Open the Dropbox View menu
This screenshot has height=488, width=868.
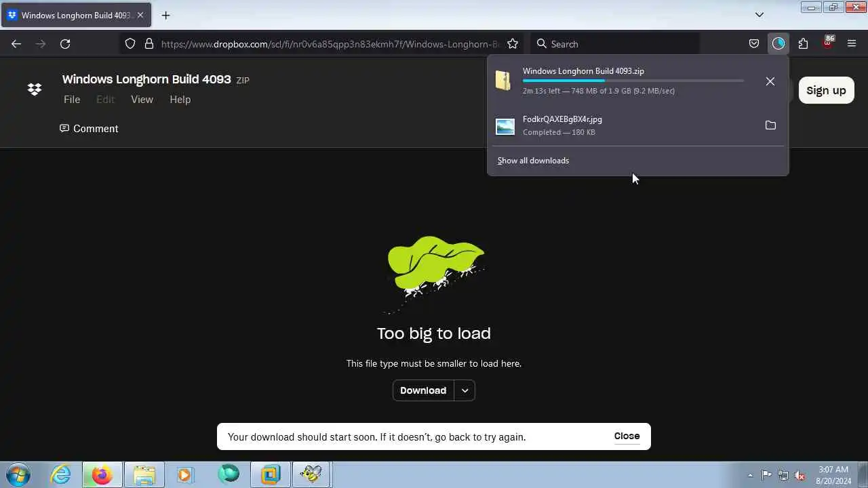pos(142,100)
